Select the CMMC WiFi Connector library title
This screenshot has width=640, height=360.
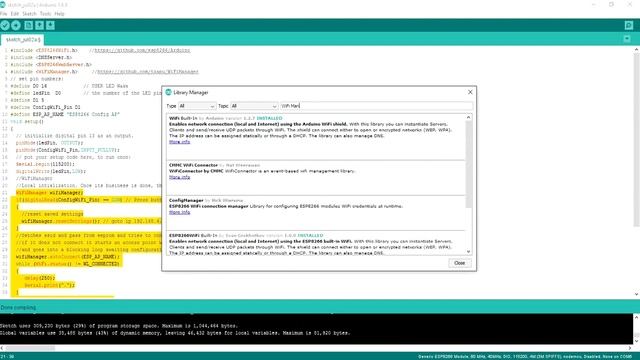click(193, 165)
